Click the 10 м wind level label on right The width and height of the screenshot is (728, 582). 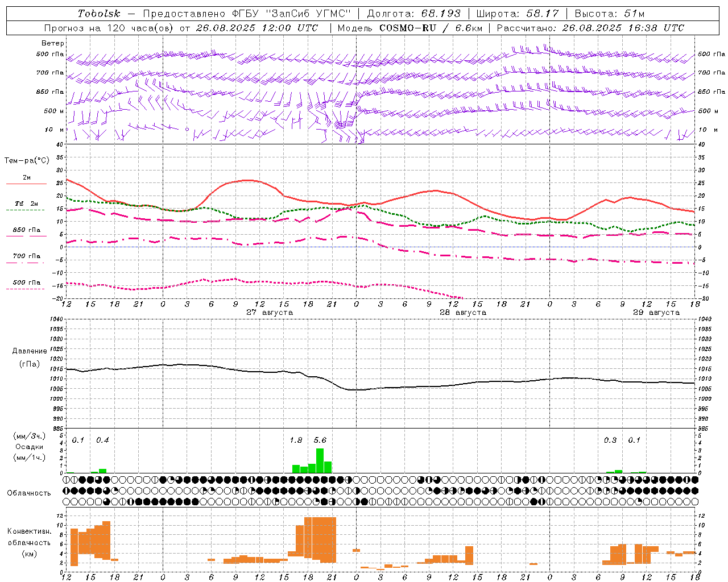pyautogui.click(x=708, y=130)
